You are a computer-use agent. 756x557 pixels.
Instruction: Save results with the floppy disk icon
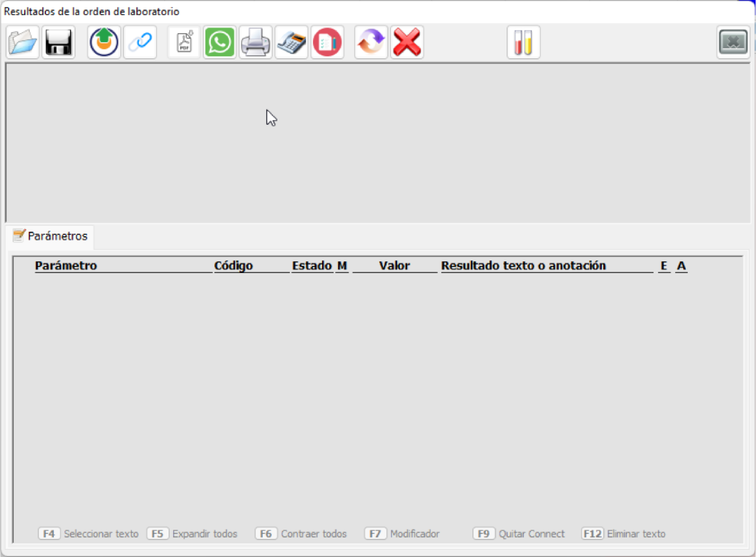(58, 42)
